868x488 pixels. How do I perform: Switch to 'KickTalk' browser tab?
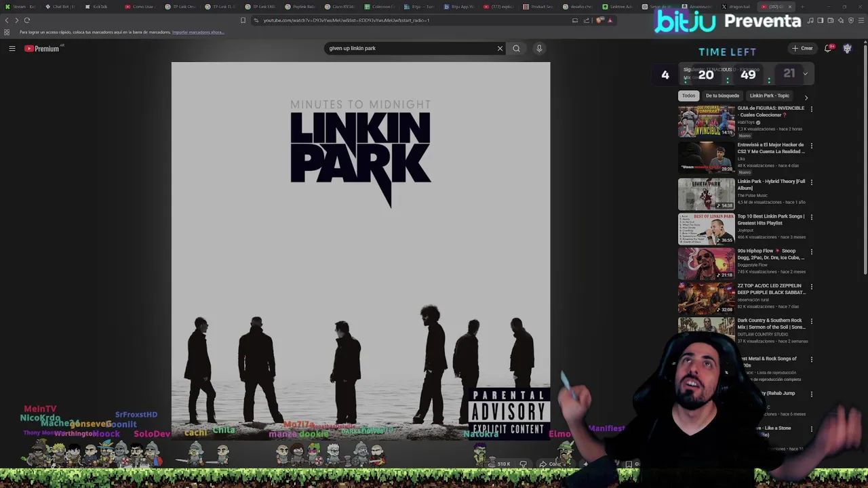click(x=100, y=7)
